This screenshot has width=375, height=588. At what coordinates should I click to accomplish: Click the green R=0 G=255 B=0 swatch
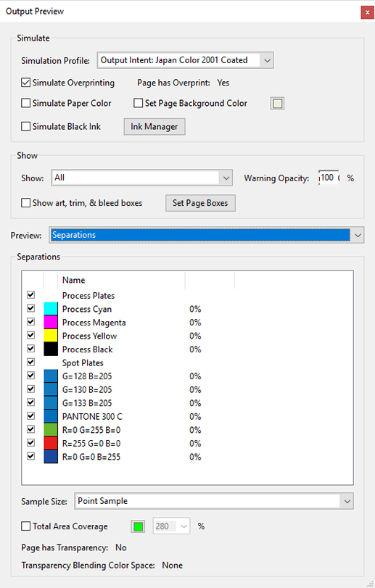click(x=51, y=430)
